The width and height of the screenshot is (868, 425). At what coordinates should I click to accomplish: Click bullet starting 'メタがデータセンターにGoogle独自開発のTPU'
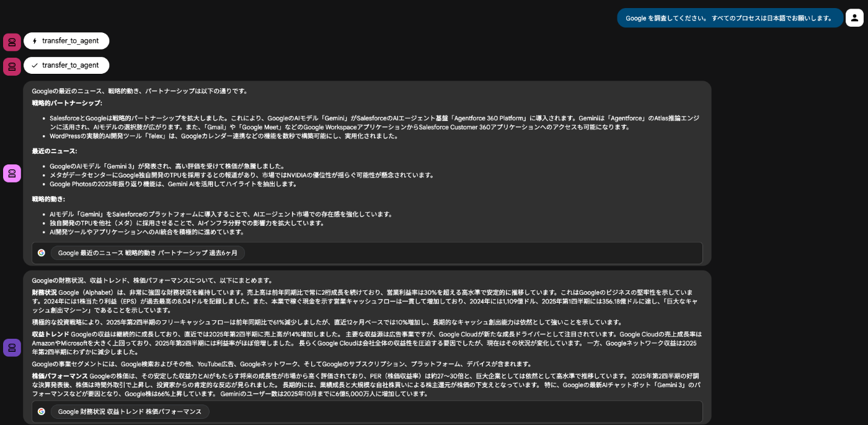pos(242,175)
